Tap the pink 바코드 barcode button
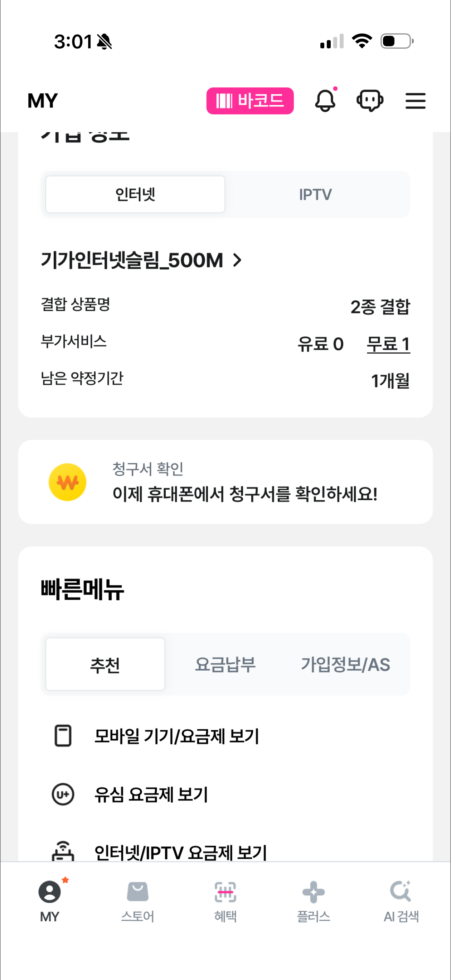The width and height of the screenshot is (451, 980). [250, 101]
